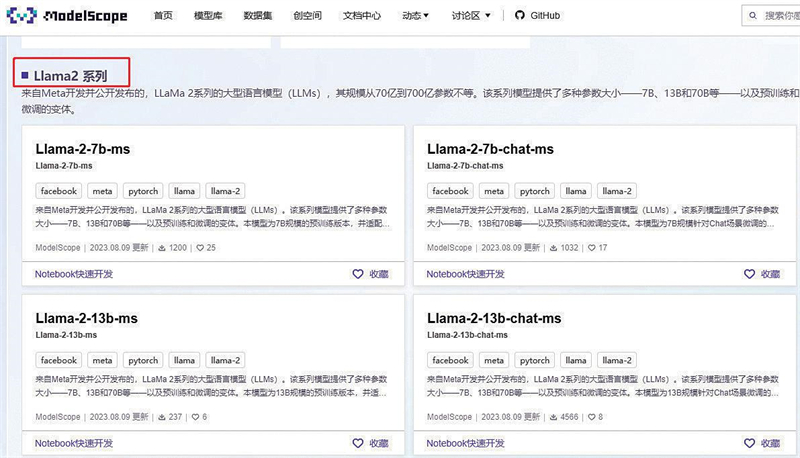Open Notebook快速开发 for Llama-2-7b-ms

tap(73, 273)
